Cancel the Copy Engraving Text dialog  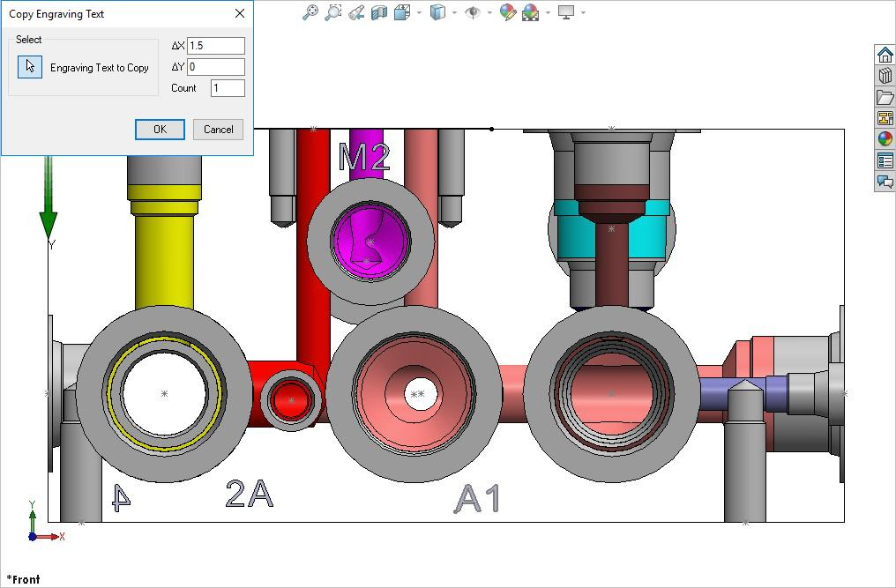tap(218, 130)
